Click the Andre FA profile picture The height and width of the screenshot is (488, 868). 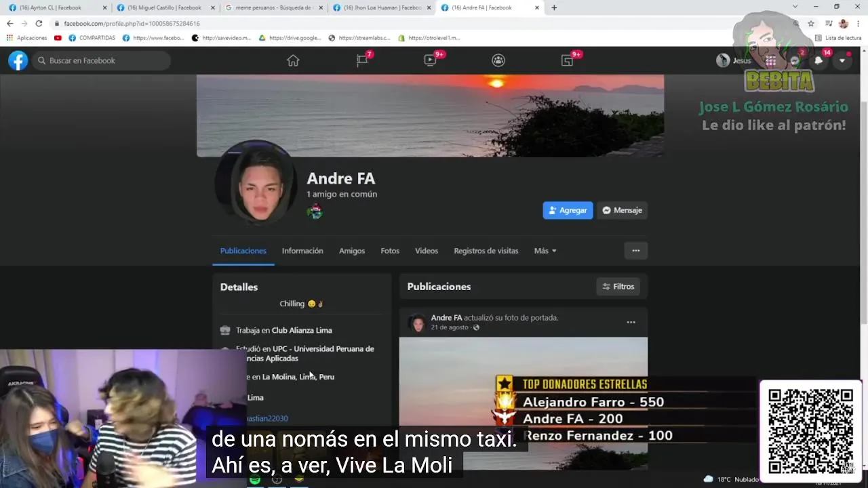(x=256, y=182)
